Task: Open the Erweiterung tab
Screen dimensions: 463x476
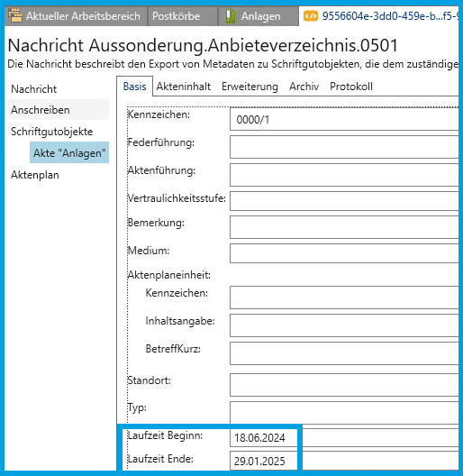Action: click(x=250, y=87)
